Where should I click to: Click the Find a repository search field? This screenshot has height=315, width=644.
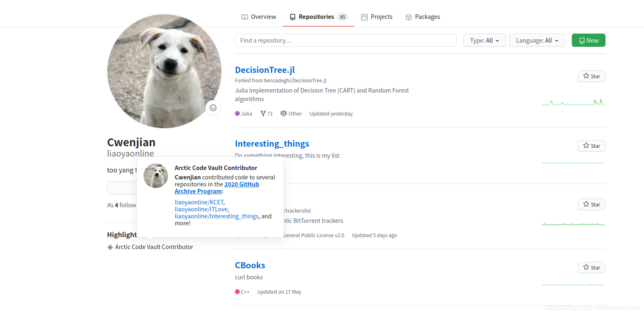pos(346,40)
